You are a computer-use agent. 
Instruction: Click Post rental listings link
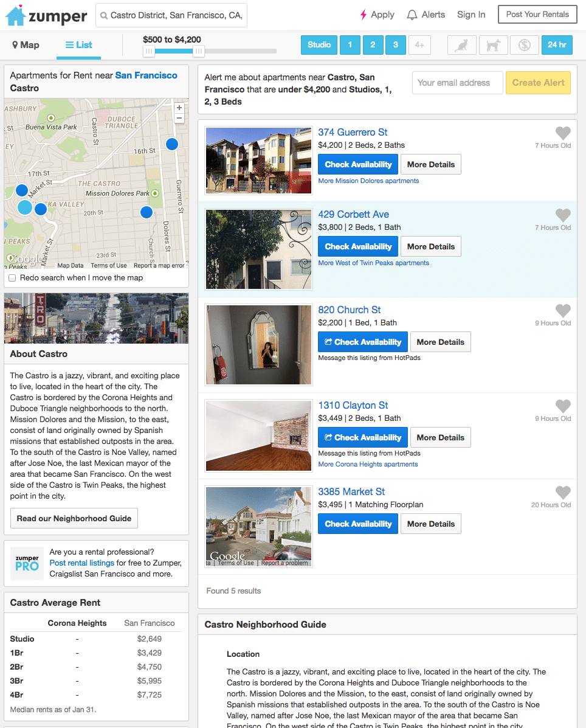tap(81, 563)
